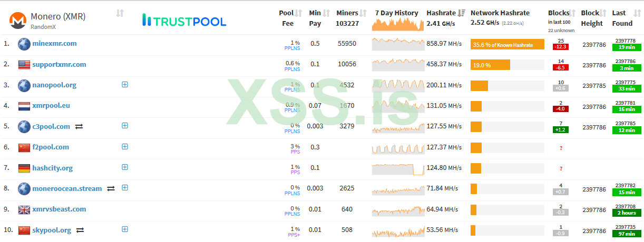Click globe icon next to moneroocean.stream
The image size is (644, 242).
(x=24, y=188)
